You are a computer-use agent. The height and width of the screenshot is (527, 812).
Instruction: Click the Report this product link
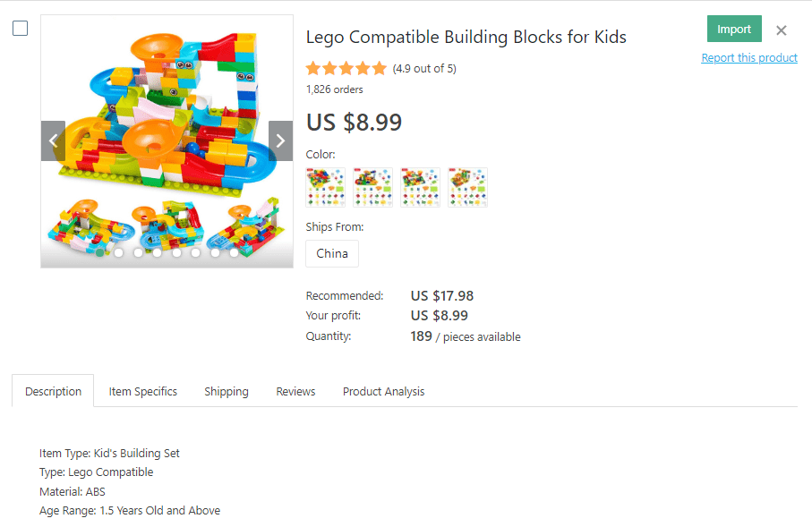749,58
